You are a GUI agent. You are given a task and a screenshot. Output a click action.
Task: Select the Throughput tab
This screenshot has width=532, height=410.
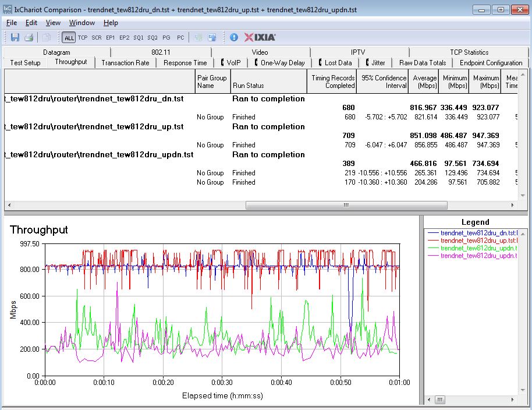(x=71, y=62)
